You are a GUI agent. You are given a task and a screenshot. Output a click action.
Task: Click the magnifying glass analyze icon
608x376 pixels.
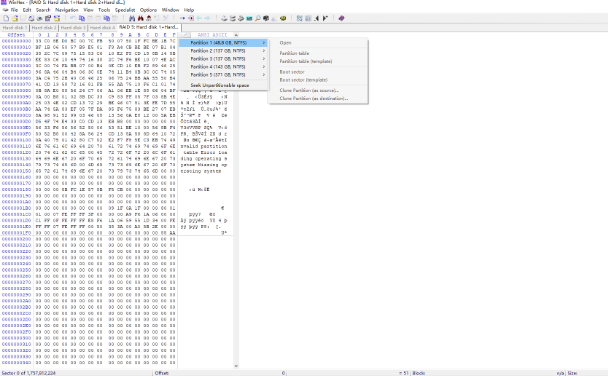click(x=257, y=18)
